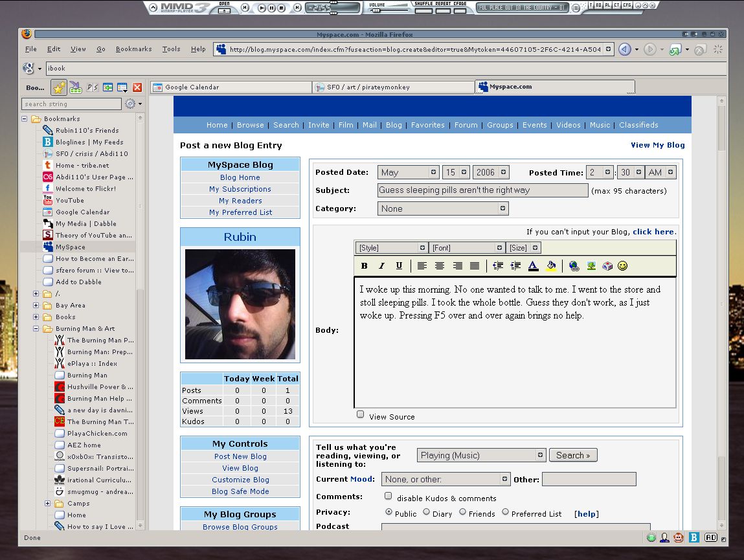
Task: Expand the Bay Area bookmarks folder
Action: [36, 306]
